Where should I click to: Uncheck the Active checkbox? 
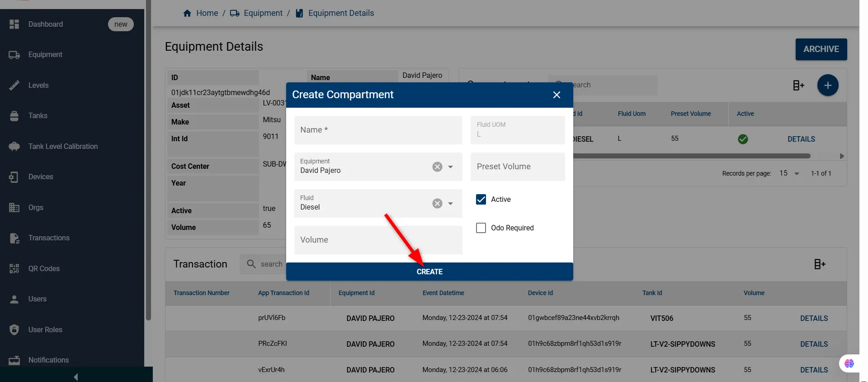tap(481, 199)
